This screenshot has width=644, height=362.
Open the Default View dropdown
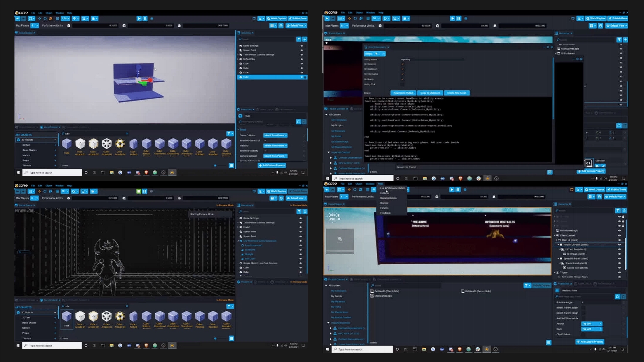pos(296,25)
